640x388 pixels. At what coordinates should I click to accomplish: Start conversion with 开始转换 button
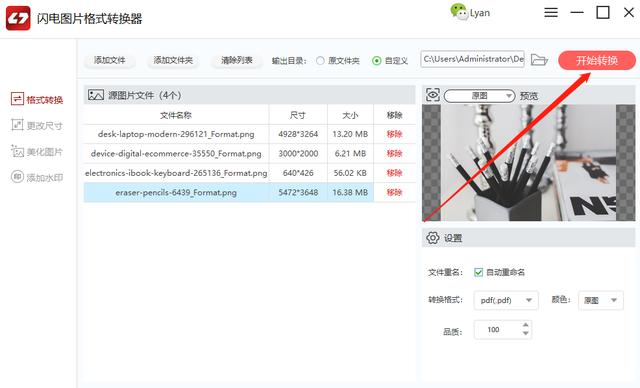[597, 60]
